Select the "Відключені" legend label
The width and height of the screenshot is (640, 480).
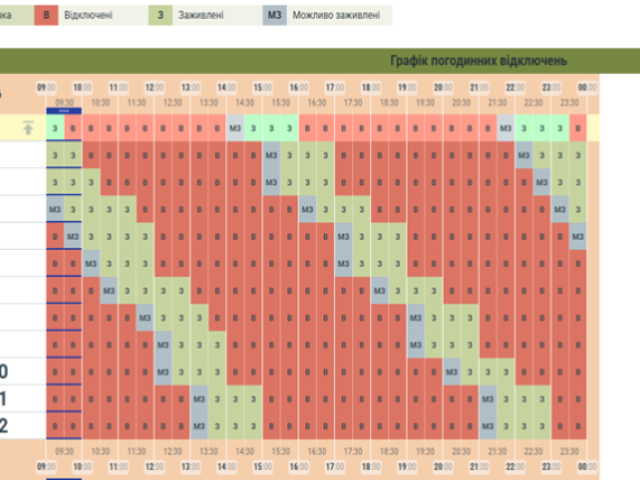coord(87,17)
